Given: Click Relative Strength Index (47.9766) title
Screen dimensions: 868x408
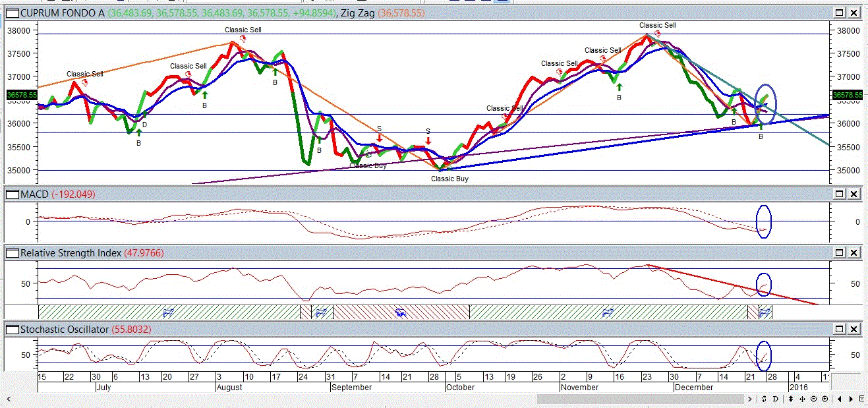Looking at the screenshot, I should coord(92,253).
